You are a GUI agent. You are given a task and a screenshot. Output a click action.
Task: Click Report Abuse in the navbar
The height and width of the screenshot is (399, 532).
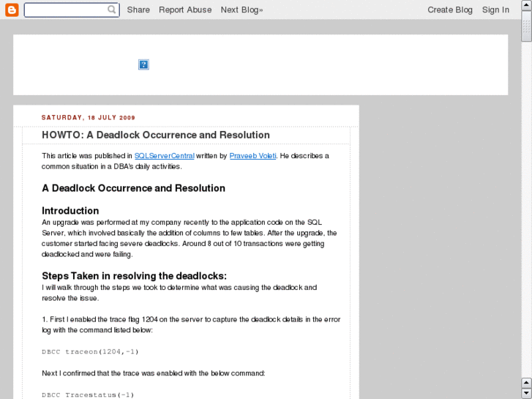[185, 10]
